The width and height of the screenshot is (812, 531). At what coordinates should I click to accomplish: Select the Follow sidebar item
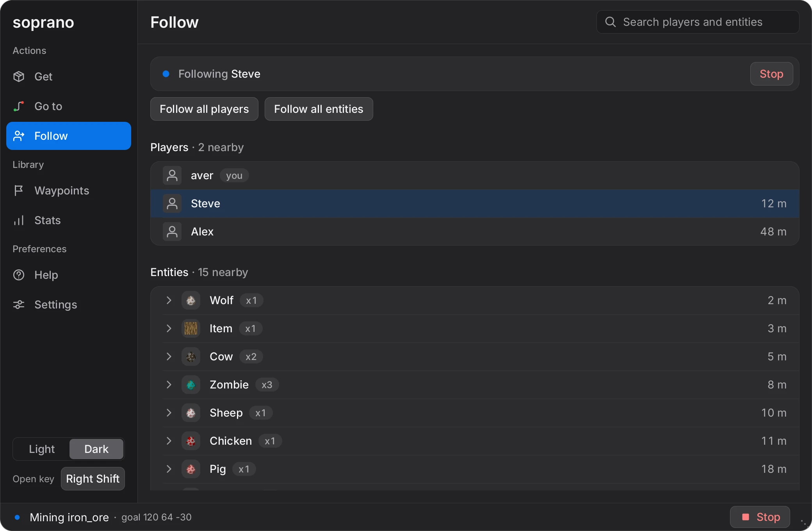pyautogui.click(x=69, y=136)
